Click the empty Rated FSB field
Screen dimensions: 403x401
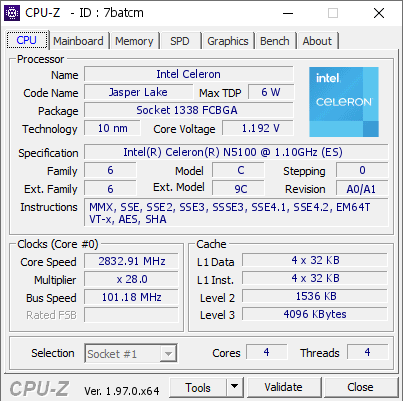pyautogui.click(x=131, y=315)
